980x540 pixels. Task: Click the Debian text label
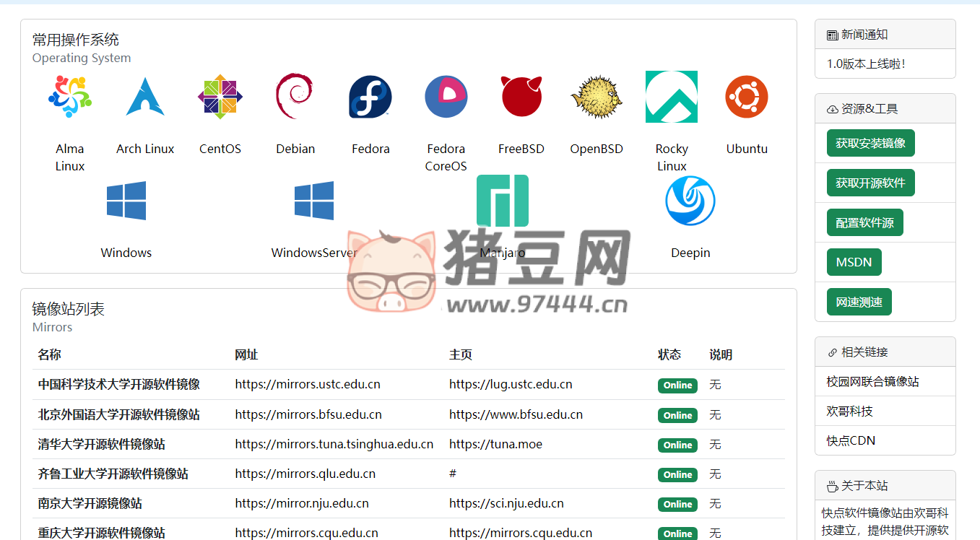(295, 149)
